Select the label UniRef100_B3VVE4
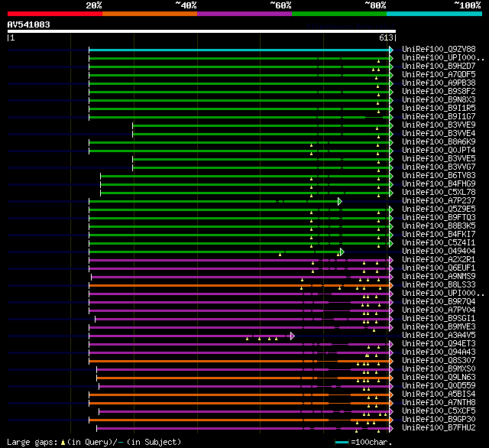The image size is (489, 448). tap(439, 134)
